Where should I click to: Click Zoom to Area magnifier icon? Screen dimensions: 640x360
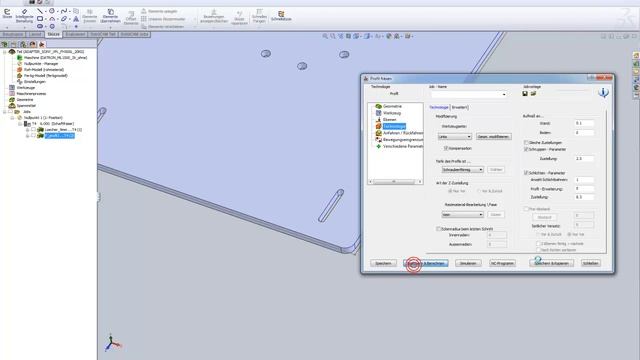333,36
